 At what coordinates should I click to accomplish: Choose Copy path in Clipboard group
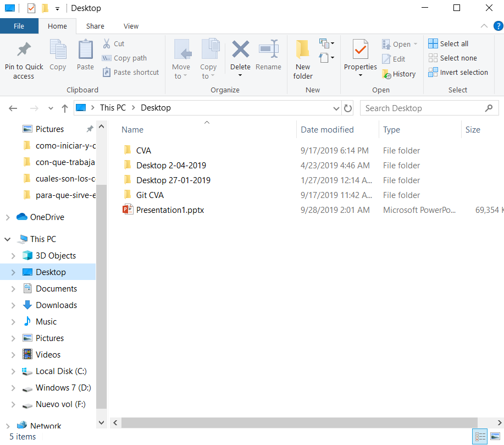tap(124, 58)
